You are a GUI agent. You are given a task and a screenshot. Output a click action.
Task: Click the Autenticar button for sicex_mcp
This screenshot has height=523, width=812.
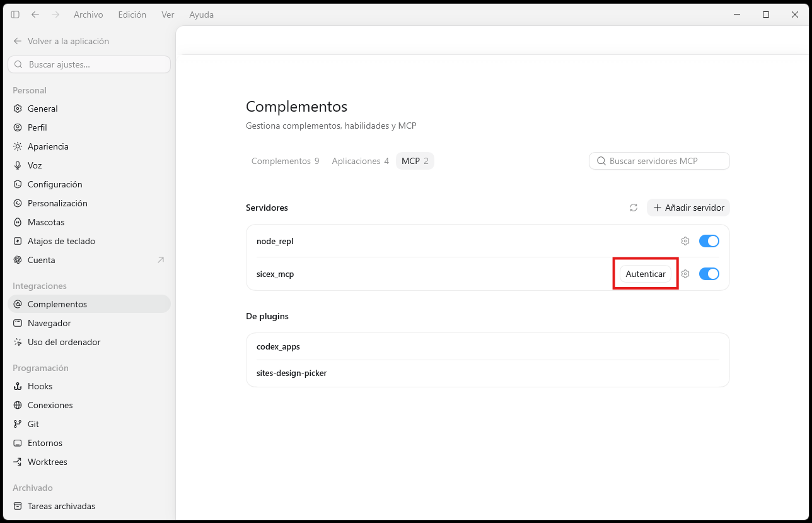pos(646,274)
